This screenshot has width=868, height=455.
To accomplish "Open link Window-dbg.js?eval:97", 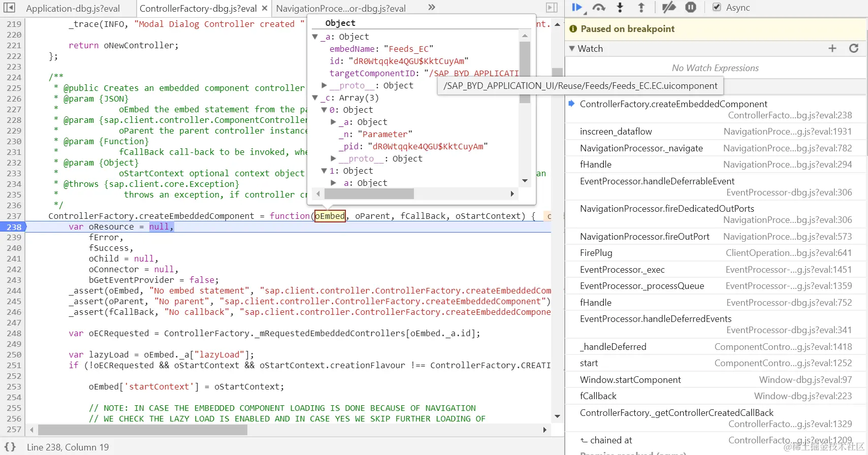I will (x=805, y=380).
